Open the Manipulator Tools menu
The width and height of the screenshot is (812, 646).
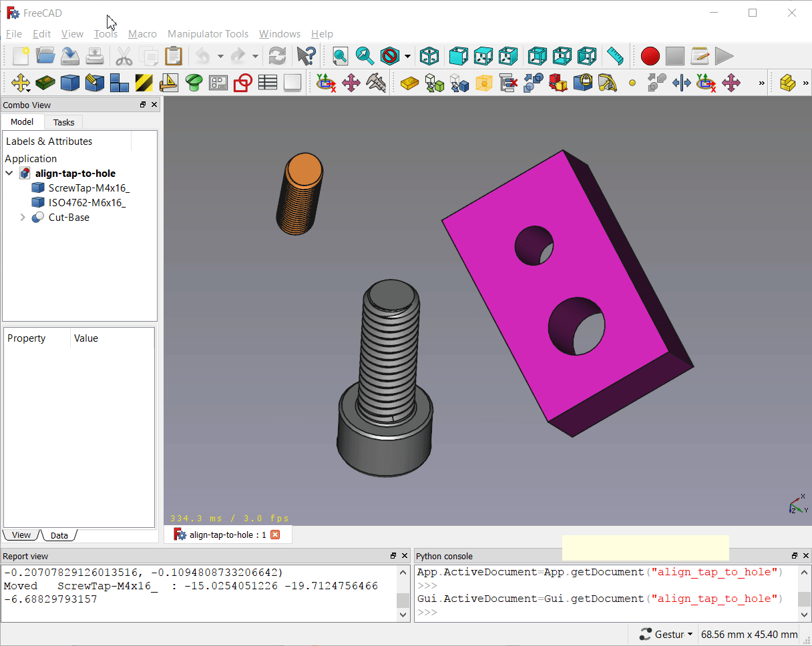pyautogui.click(x=208, y=34)
